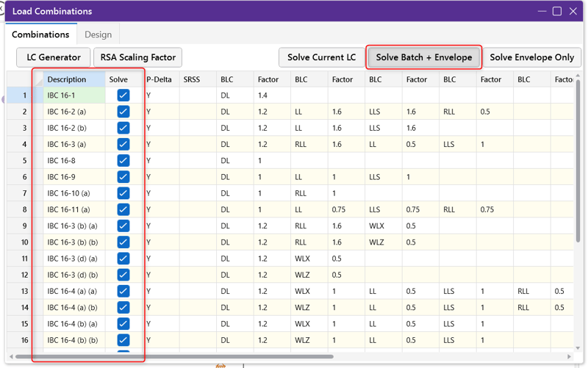The height and width of the screenshot is (368, 588).
Task: Click the vertical scrollbar down arrow
Action: 578,348
